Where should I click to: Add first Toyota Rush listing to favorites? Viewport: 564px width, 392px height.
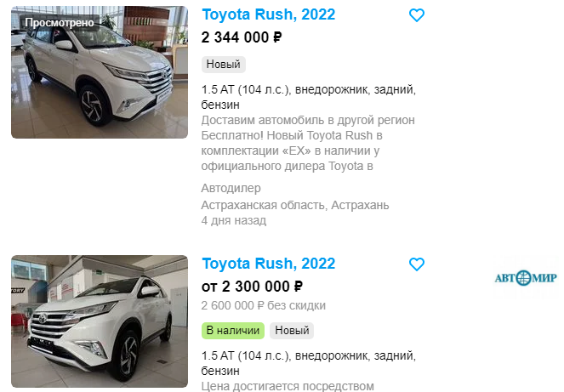[417, 15]
